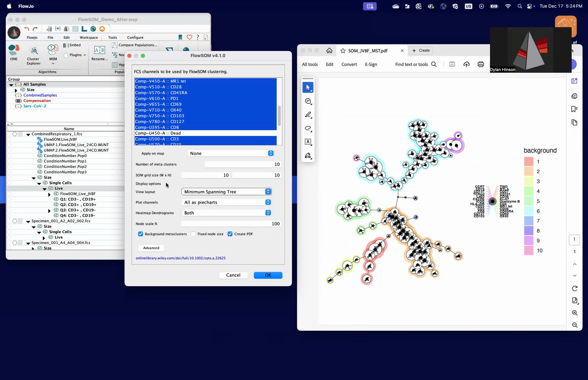Click the heart favorites icon in FlowJo
The height and width of the screenshot is (380, 588).
[189, 37]
